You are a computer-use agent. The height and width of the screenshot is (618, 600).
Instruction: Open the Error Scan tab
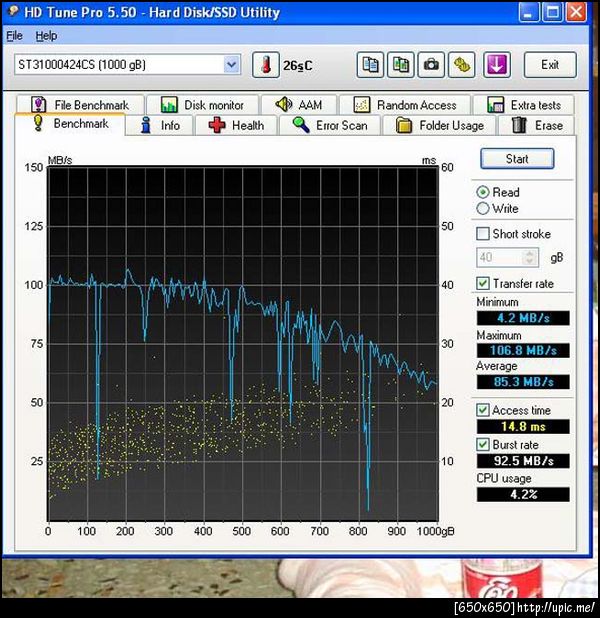coord(330,125)
